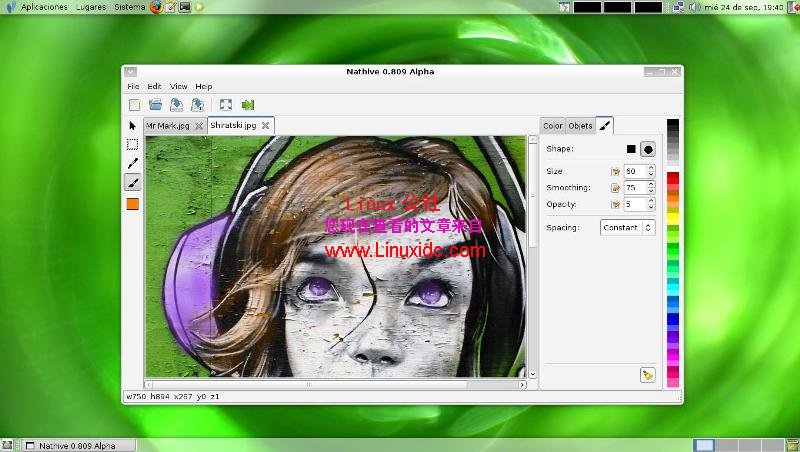The image size is (800, 452).
Task: Select the rectangular selection tool
Action: tap(133, 144)
